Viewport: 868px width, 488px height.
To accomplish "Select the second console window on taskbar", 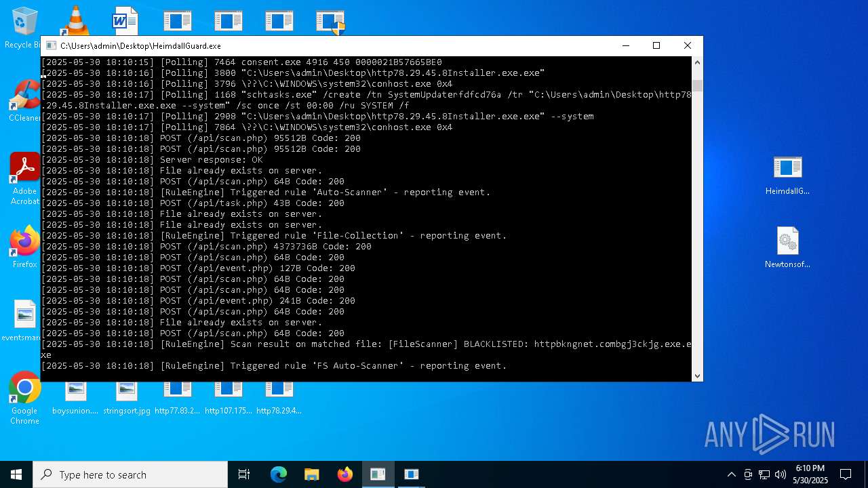I will (412, 474).
